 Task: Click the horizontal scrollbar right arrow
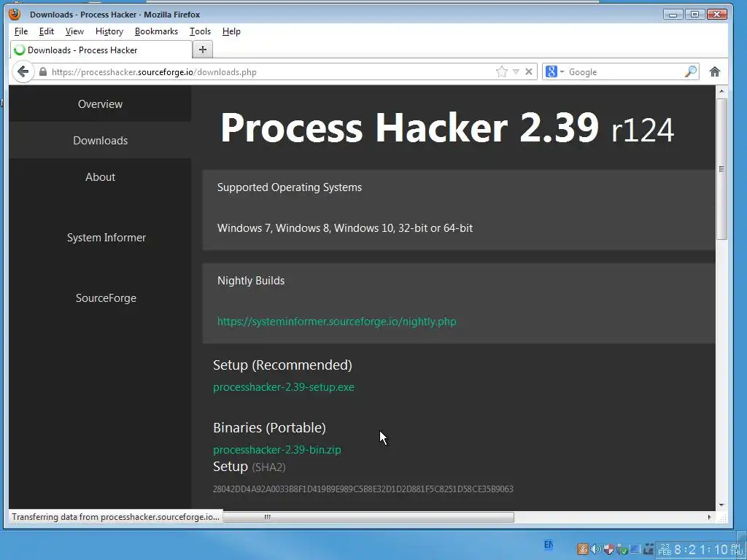pos(709,517)
